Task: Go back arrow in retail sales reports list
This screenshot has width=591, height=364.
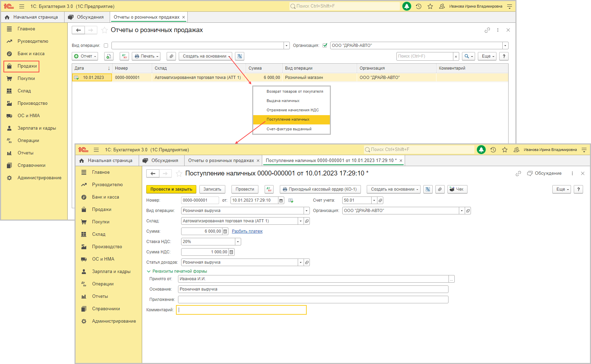Action: pos(78,30)
